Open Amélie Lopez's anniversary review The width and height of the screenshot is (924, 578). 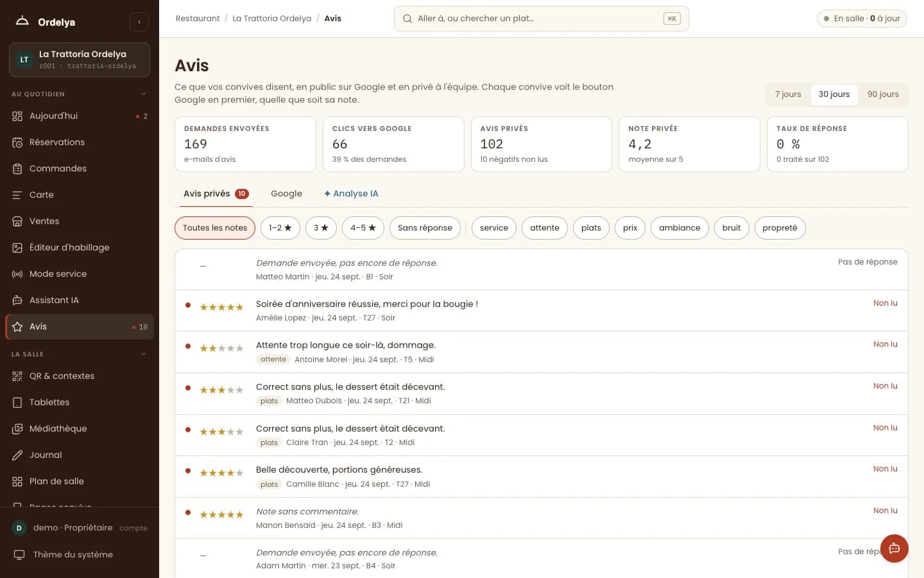(x=541, y=311)
